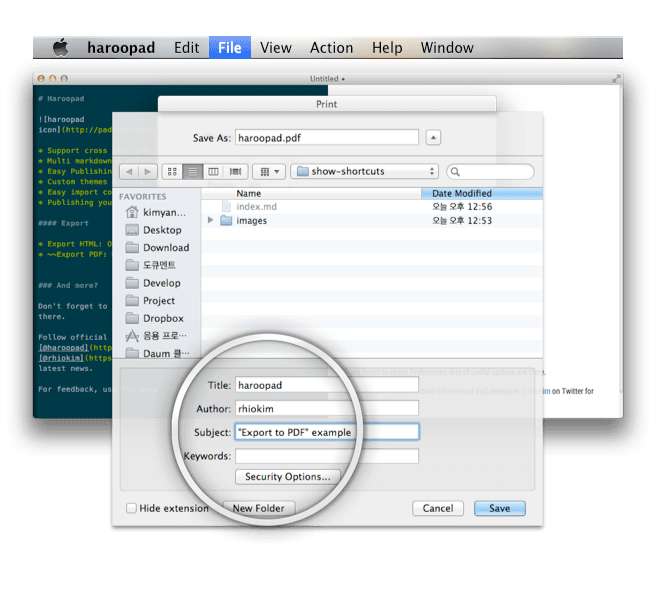Open the item arrangement dropdown
Image resolution: width=656 pixels, height=589 pixels.
pyautogui.click(x=269, y=171)
